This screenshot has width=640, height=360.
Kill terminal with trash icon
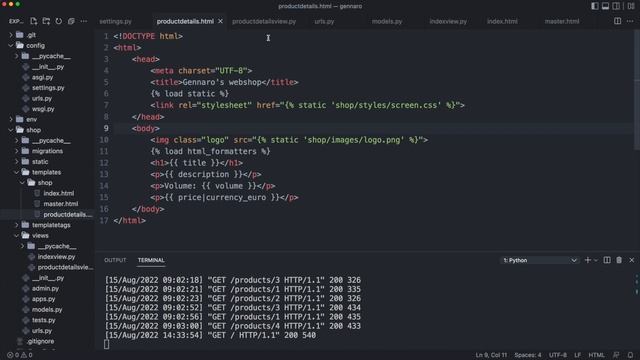[x=619, y=260]
